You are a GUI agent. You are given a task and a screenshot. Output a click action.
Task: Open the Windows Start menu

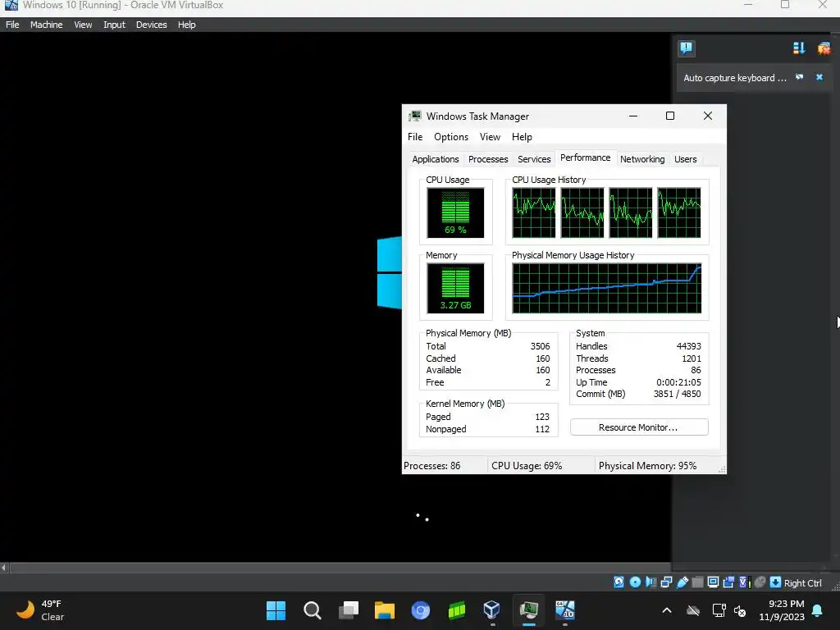click(x=276, y=610)
